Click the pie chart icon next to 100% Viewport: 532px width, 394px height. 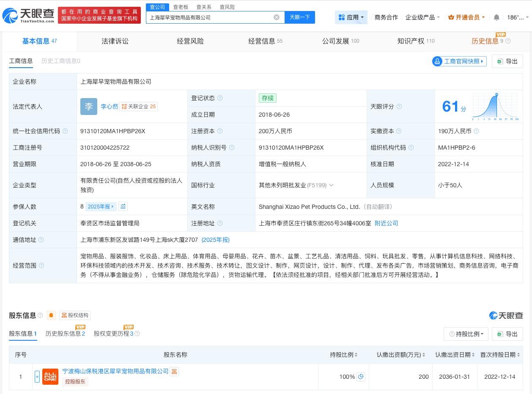tap(361, 377)
